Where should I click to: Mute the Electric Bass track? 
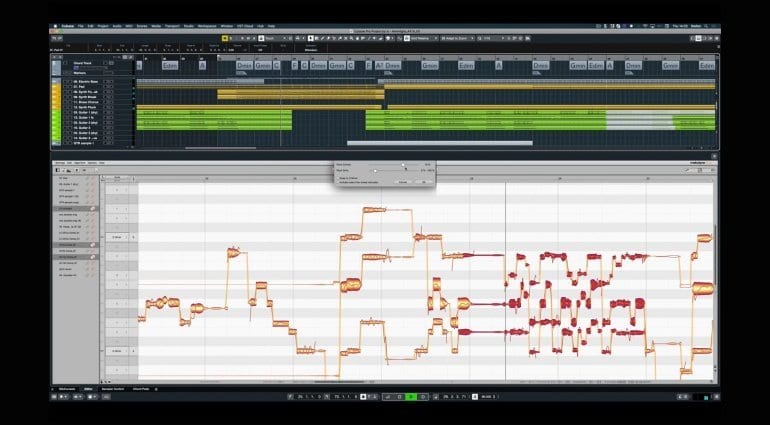(x=106, y=82)
